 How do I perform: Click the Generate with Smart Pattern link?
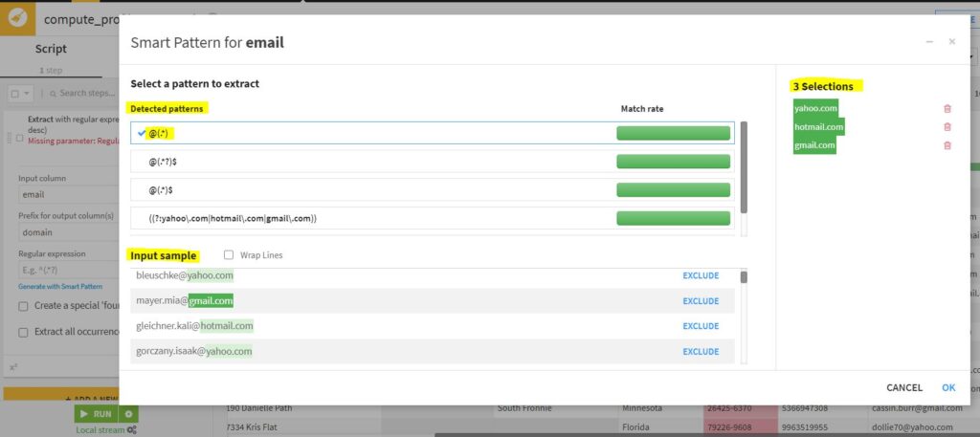pyautogui.click(x=60, y=287)
